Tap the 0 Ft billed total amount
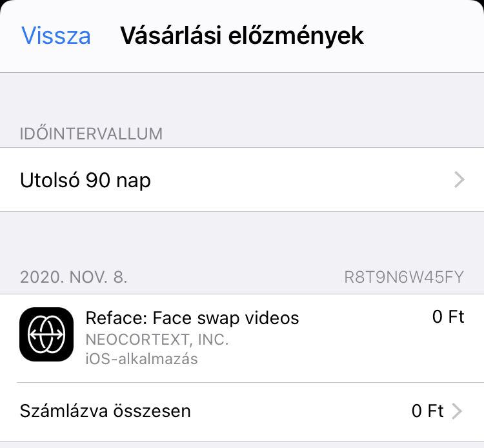 (427, 411)
